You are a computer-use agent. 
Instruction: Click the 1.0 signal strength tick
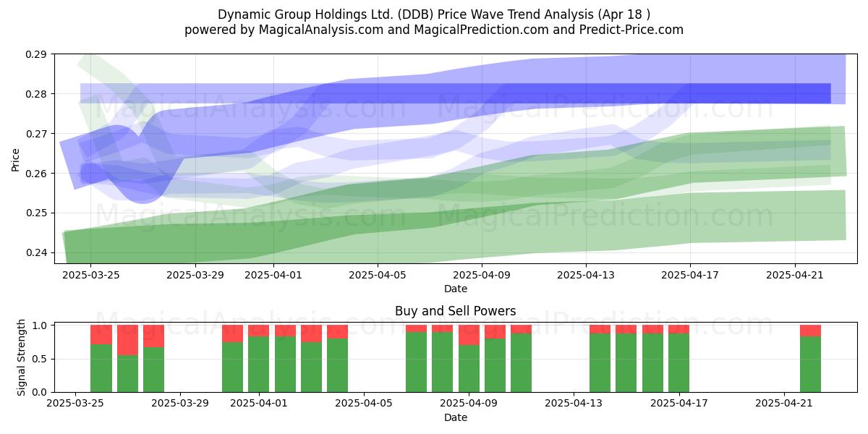pyautogui.click(x=41, y=325)
